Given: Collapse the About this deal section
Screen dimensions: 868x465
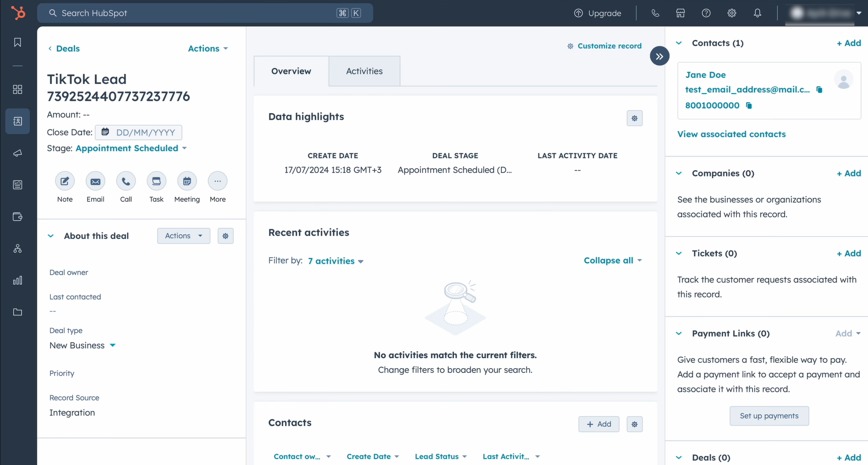Looking at the screenshot, I should tap(50, 236).
